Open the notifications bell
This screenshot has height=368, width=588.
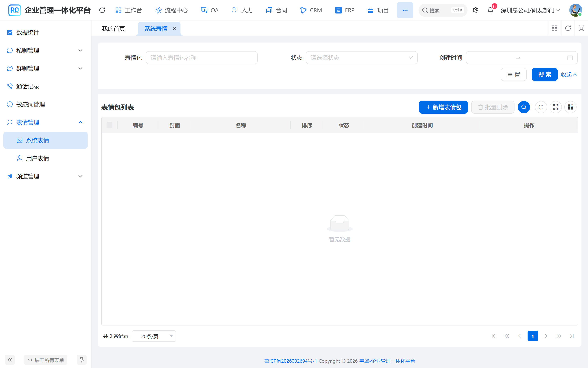point(490,10)
